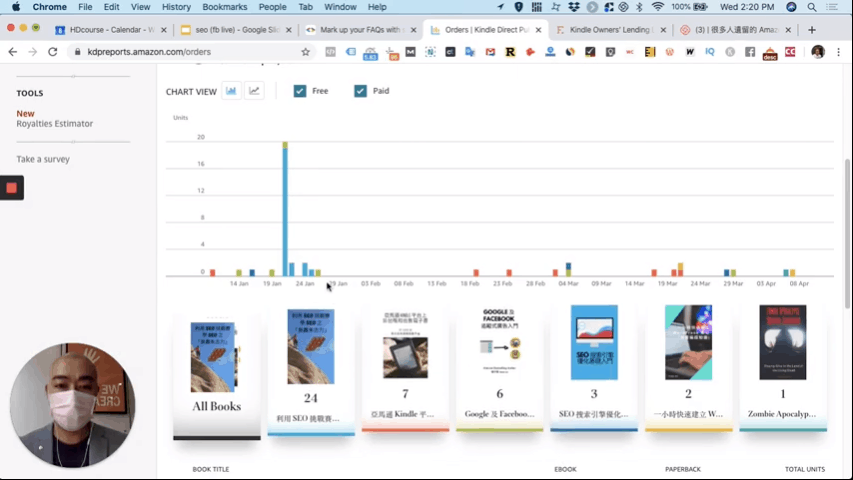853x480 pixels.
Task: Switch to seo (fb live) Google Slides tab
Action: coord(237,30)
